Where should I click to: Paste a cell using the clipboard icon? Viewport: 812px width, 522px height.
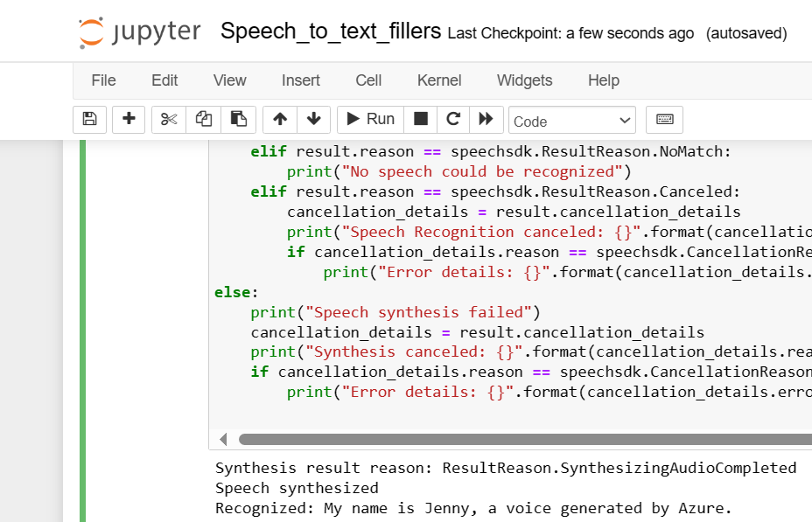pos(238,120)
